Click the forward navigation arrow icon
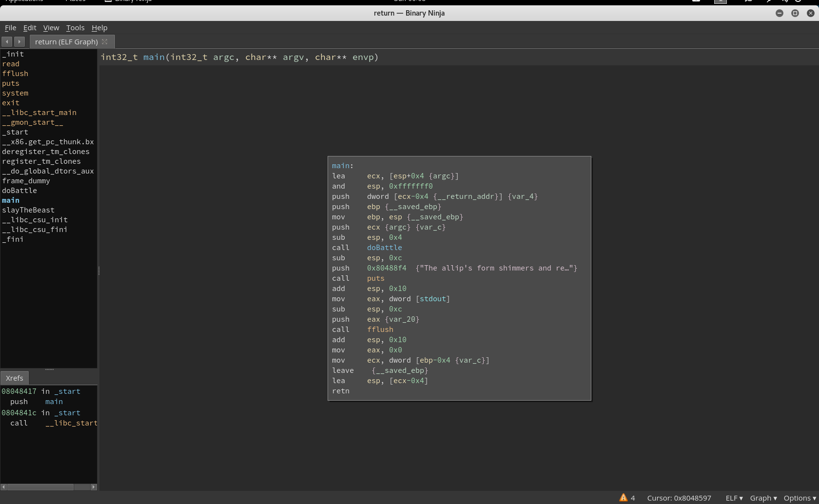This screenshot has height=504, width=819. [19, 42]
